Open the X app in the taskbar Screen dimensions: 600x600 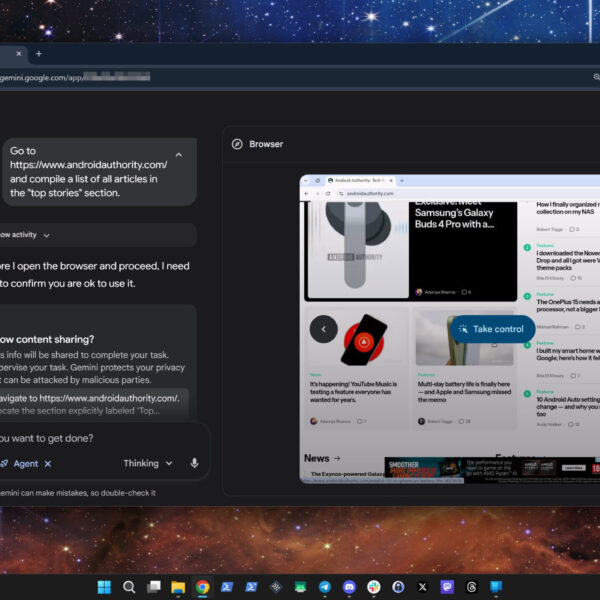click(x=423, y=587)
